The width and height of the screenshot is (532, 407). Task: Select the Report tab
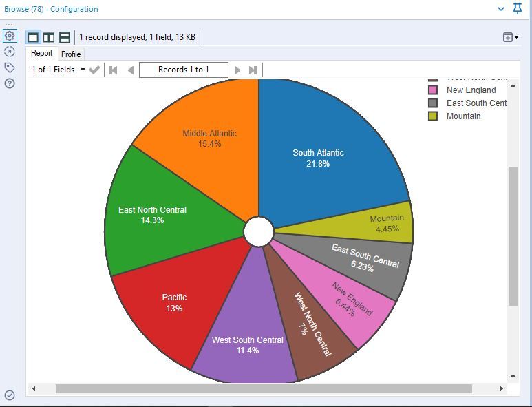[42, 53]
